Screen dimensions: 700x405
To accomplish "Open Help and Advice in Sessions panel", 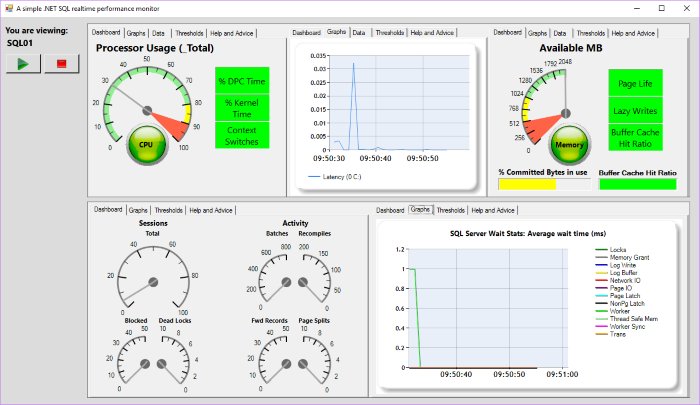I will (x=211, y=210).
